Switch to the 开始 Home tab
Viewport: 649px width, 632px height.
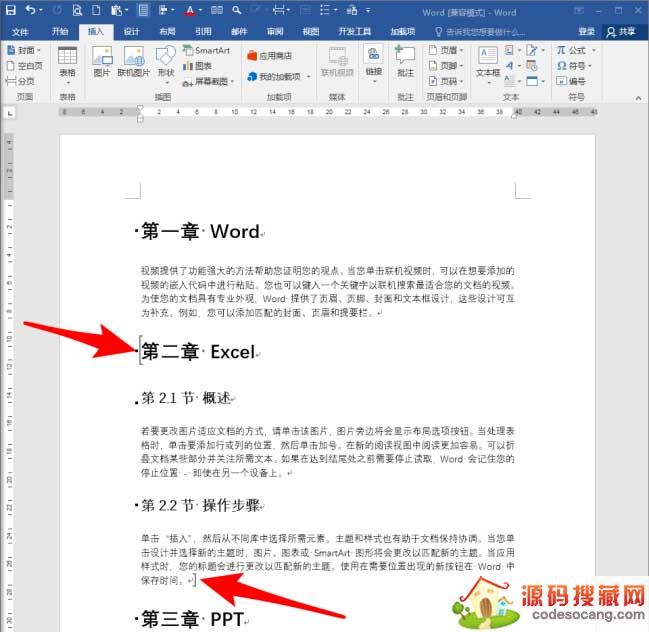point(60,31)
